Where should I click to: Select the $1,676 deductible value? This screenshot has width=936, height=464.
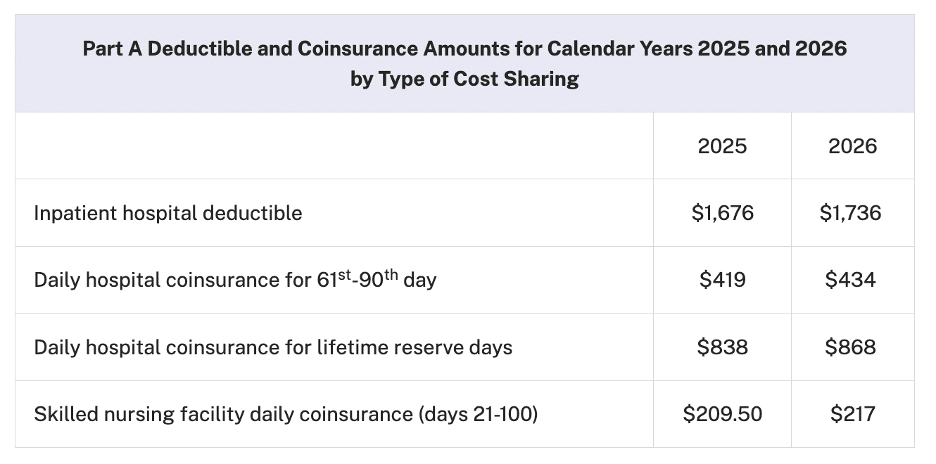tap(722, 213)
